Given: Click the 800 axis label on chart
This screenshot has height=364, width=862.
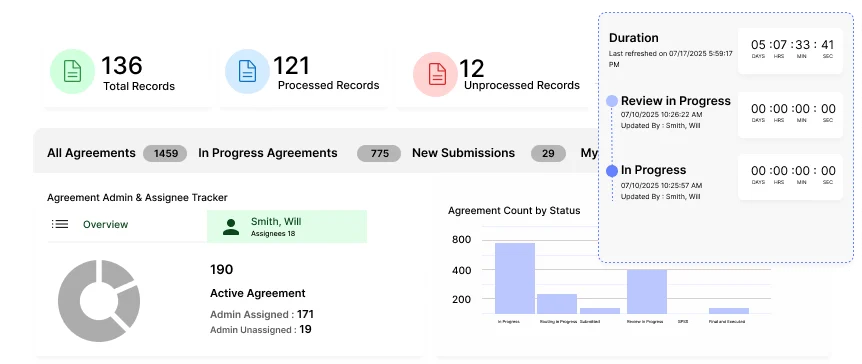Looking at the screenshot, I should (461, 240).
